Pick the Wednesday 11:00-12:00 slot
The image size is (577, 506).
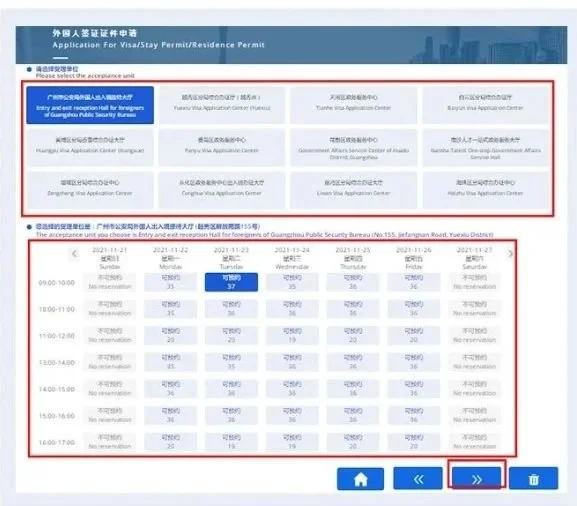tap(292, 336)
